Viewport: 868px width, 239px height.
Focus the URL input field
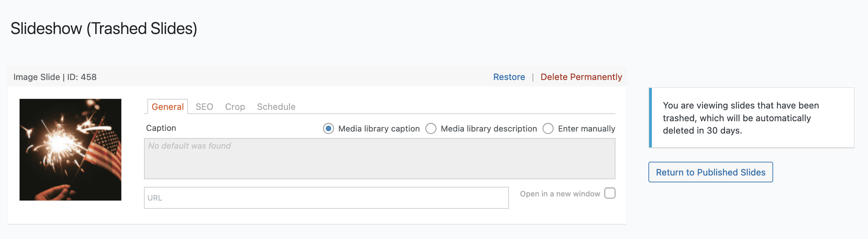[326, 198]
